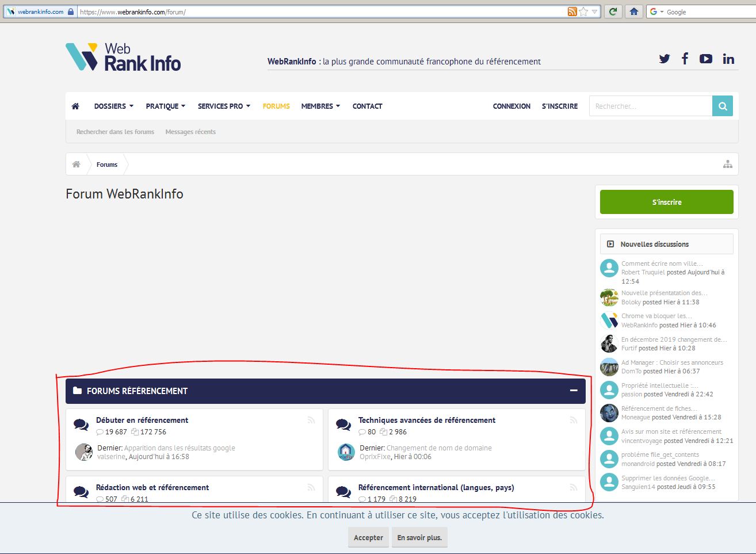Open Rédaction web et référencement forum

click(152, 487)
